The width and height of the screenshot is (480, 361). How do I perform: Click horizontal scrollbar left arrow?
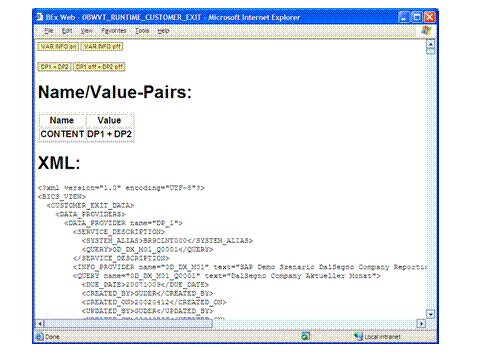[x=40, y=323]
